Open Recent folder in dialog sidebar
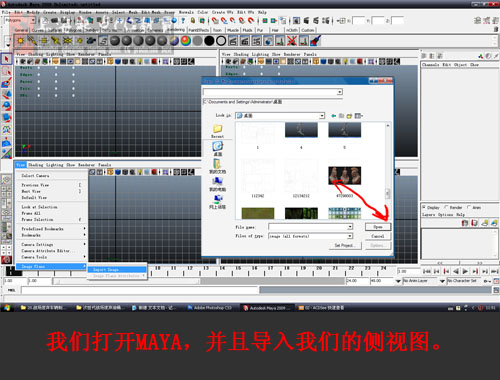This screenshot has height=380, width=500. click(x=217, y=131)
